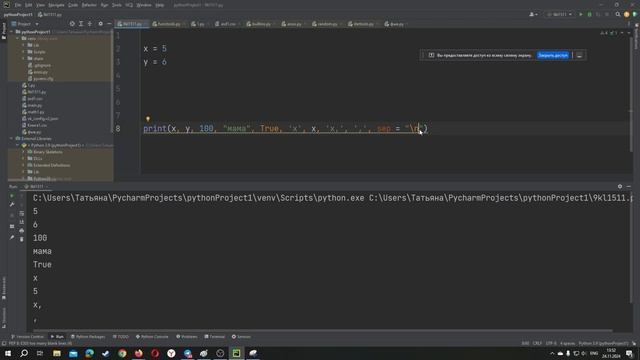Open the Code menu
This screenshot has height=360, width=640.
pyautogui.click(x=73, y=5)
